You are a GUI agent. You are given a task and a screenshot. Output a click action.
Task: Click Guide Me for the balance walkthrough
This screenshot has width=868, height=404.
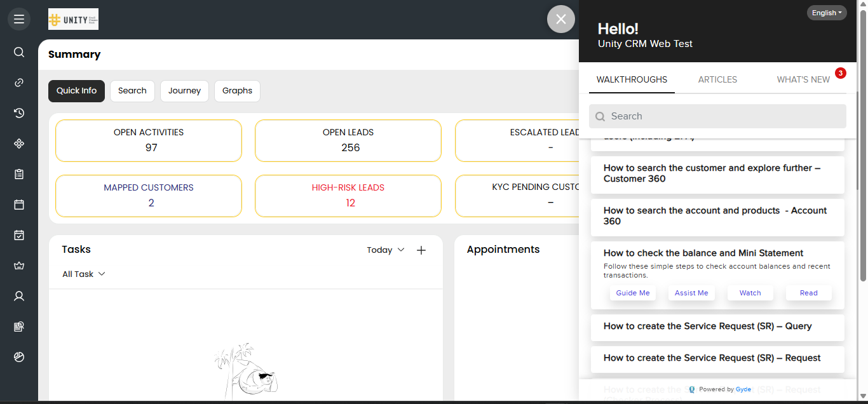coord(632,292)
